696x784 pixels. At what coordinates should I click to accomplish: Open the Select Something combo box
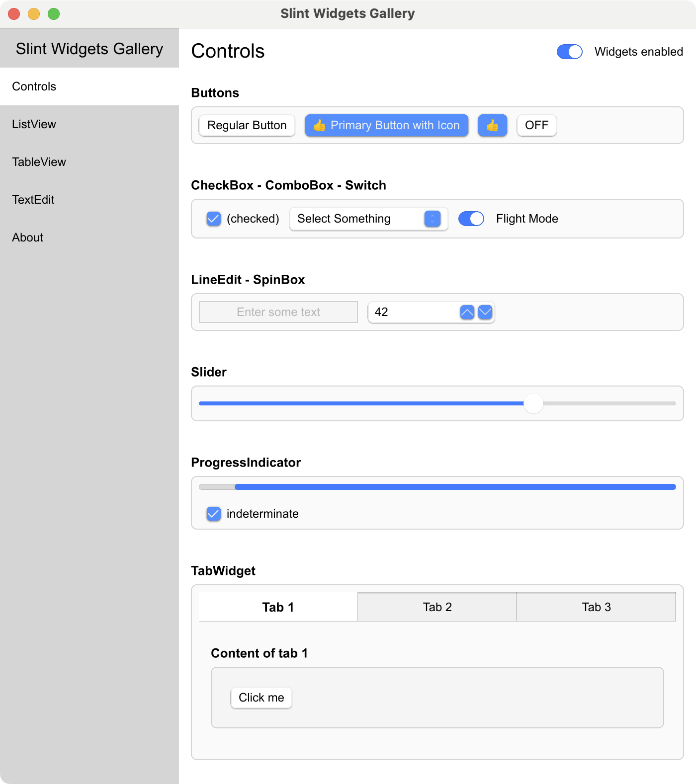click(368, 219)
